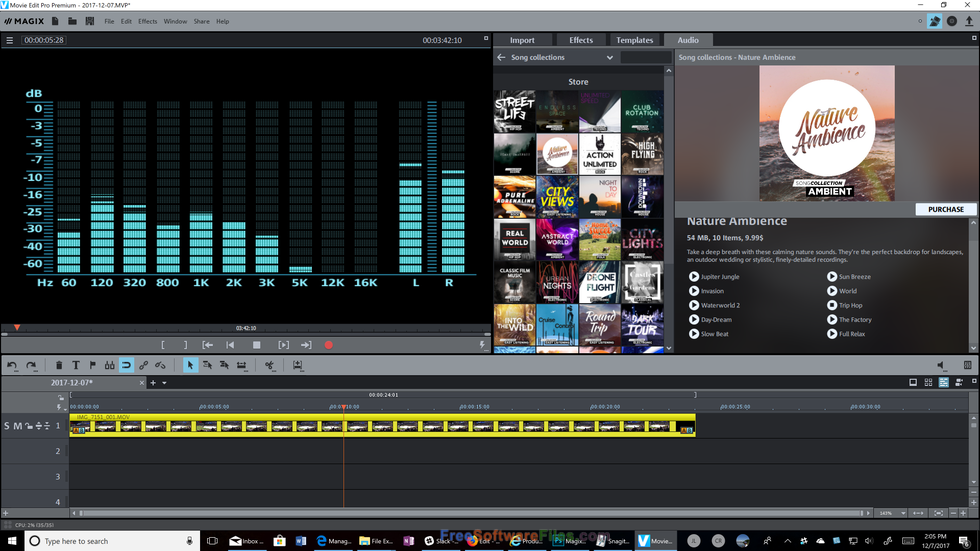
Task: Select the IMG_7151_001.MOV clip on track 1
Action: 382,425
